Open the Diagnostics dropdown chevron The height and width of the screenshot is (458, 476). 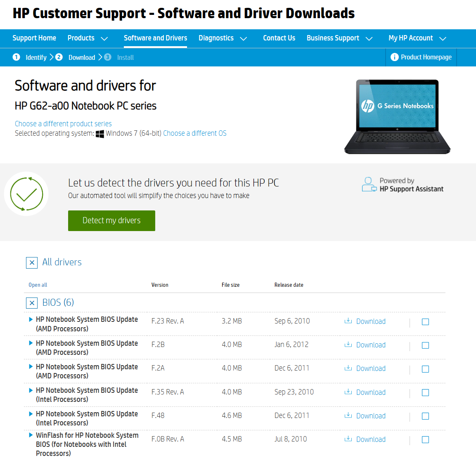click(244, 39)
